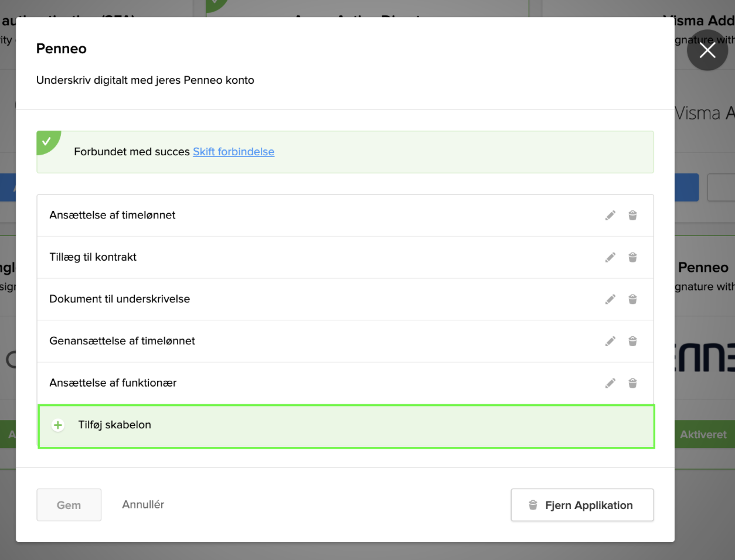Select 'Ansættelse af funktionær' row text
The image size is (735, 560).
pos(113,383)
